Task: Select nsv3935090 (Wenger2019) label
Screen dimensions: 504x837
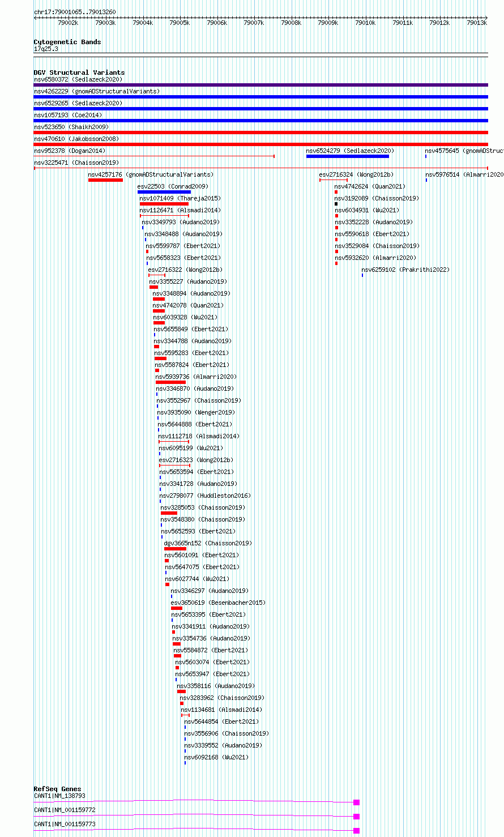Action: (x=196, y=412)
